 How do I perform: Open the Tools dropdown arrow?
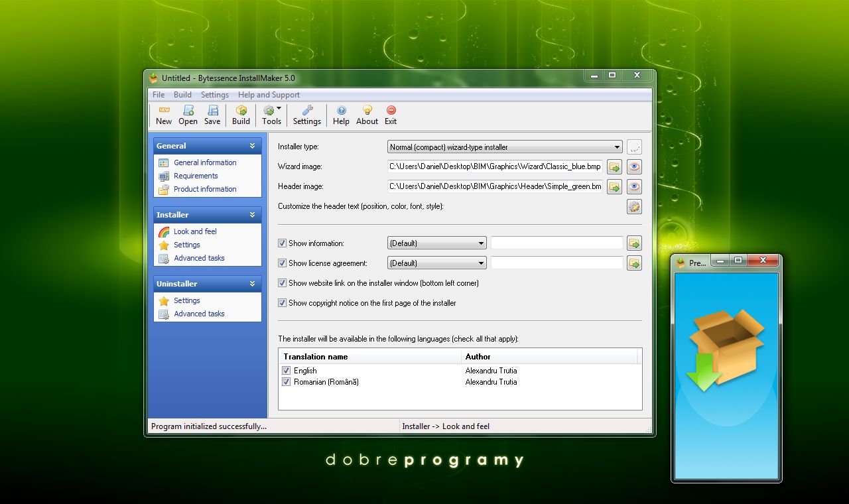[279, 108]
